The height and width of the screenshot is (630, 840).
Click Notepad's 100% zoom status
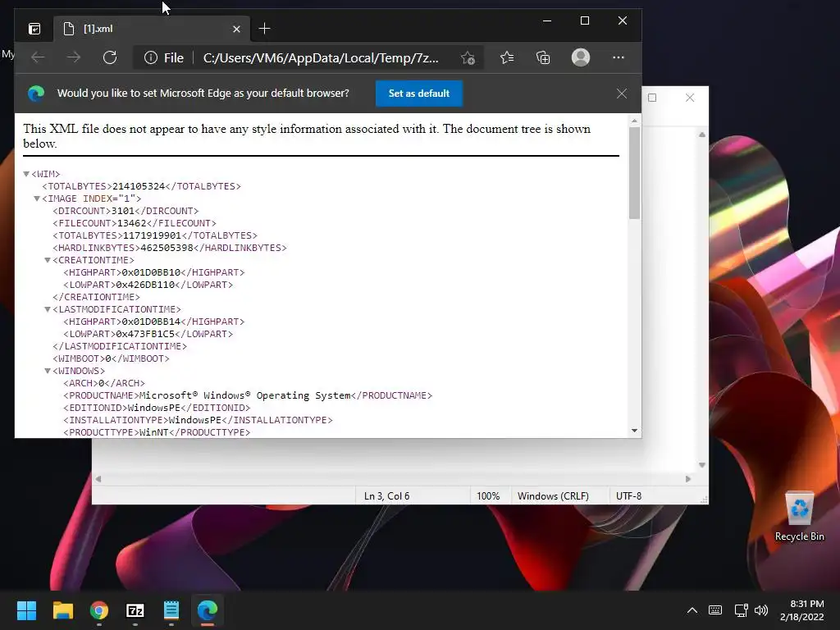pos(488,496)
